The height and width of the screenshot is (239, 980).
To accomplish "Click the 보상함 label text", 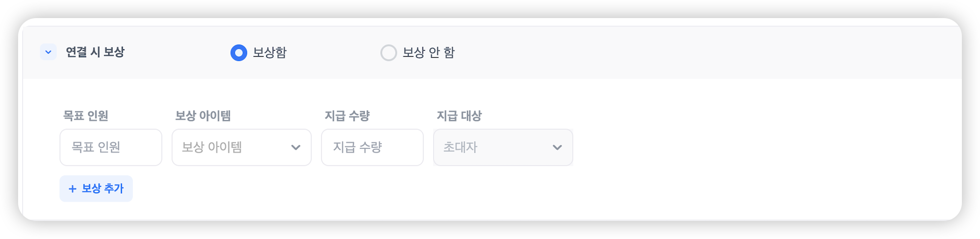I will [x=270, y=53].
